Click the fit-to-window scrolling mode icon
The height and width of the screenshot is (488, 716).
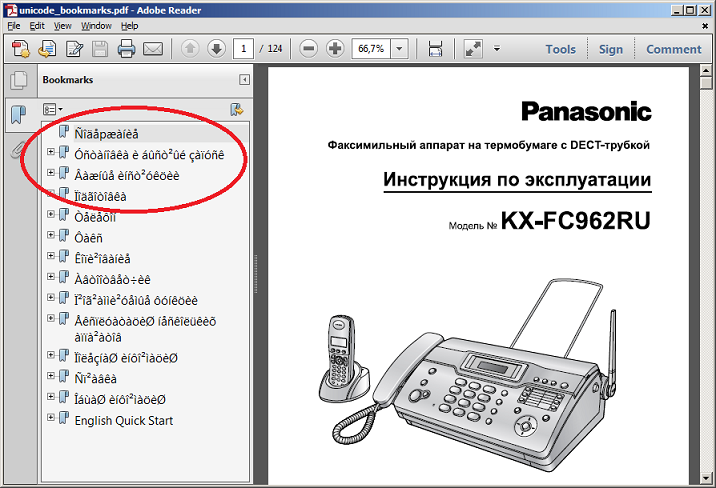pyautogui.click(x=435, y=49)
